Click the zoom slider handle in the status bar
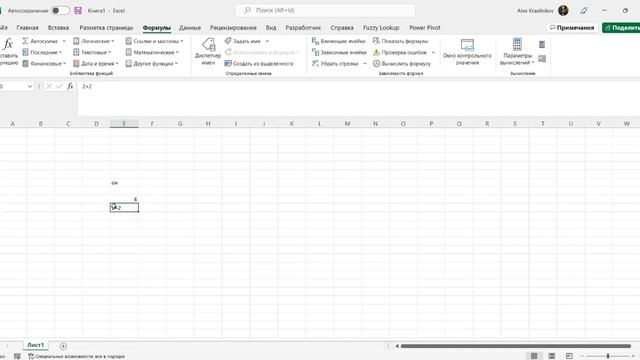The height and width of the screenshot is (360, 640). (608, 356)
